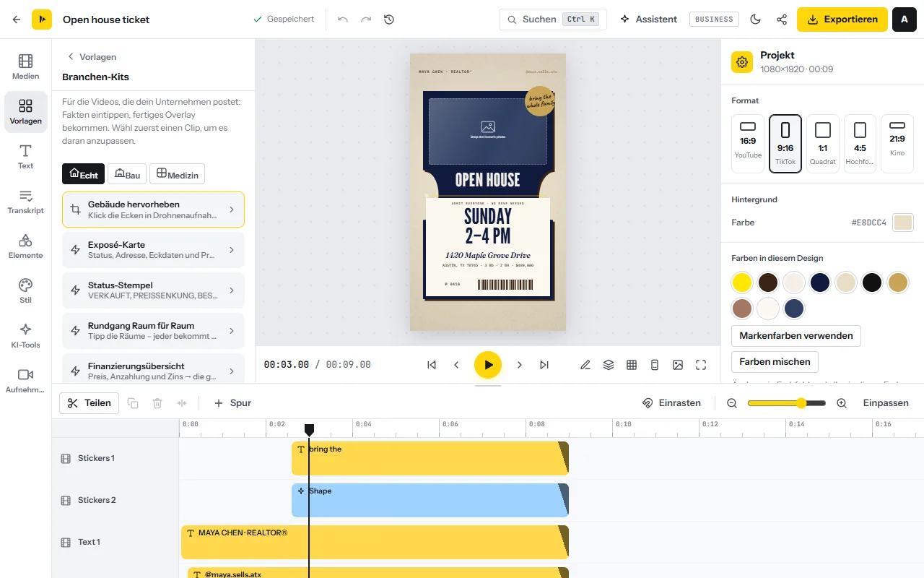Open the Vorlagen sidebar panel

point(26,111)
